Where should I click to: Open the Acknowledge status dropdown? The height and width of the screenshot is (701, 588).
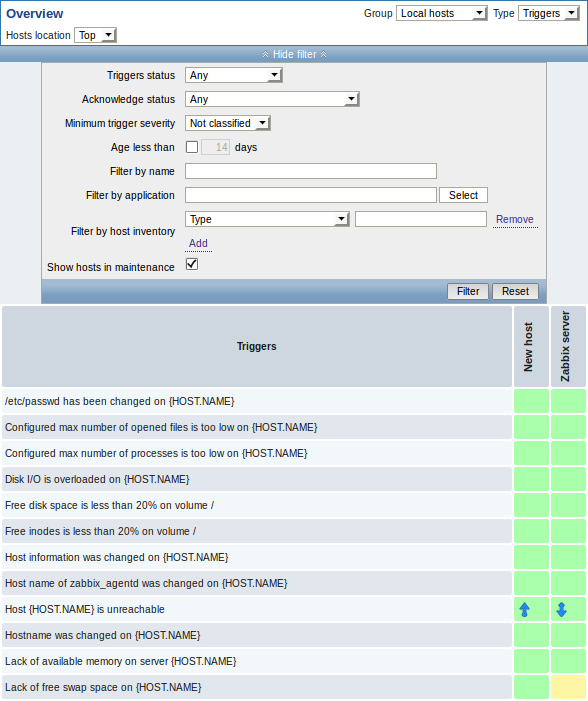click(272, 99)
